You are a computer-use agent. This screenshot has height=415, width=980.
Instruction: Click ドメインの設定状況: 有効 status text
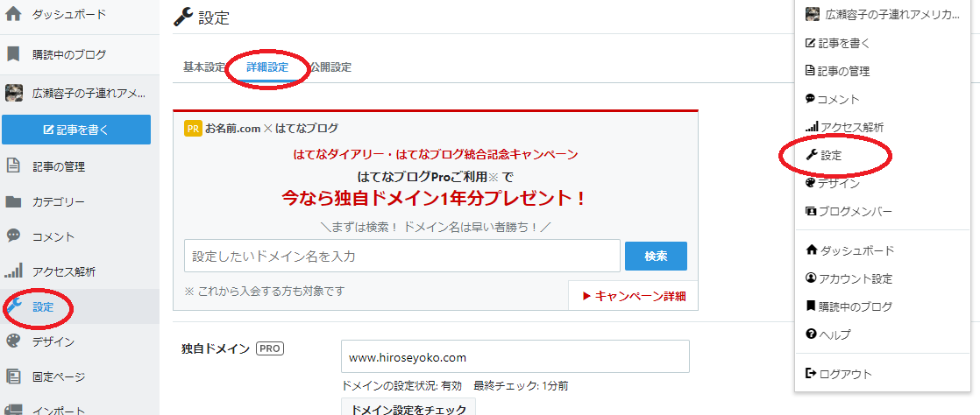click(401, 385)
